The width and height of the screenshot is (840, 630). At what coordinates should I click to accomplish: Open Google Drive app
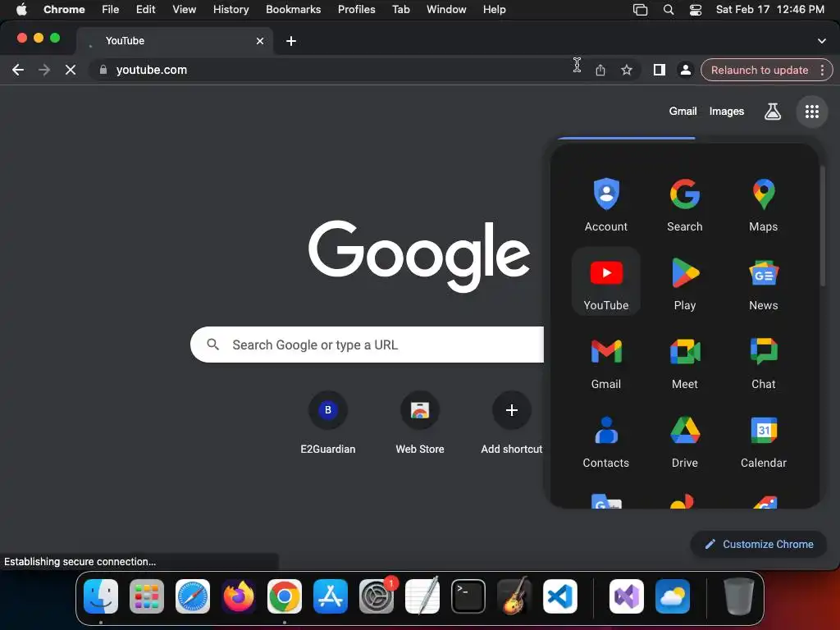point(685,441)
